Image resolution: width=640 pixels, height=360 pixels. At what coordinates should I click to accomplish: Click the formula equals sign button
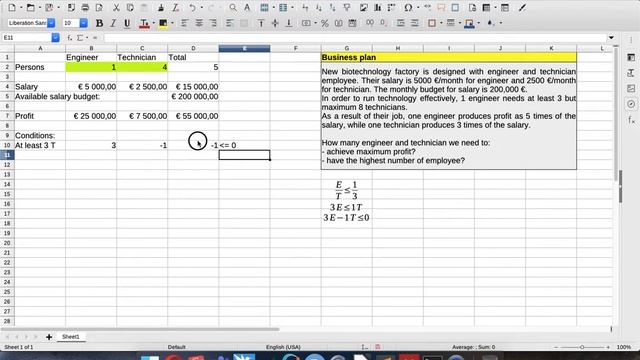click(95, 38)
